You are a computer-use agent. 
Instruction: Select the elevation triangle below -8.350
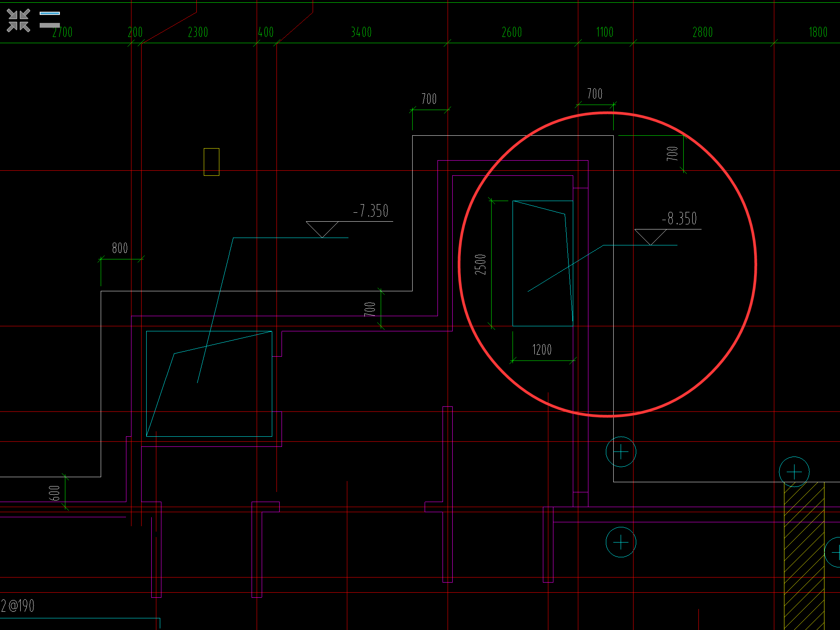651,237
